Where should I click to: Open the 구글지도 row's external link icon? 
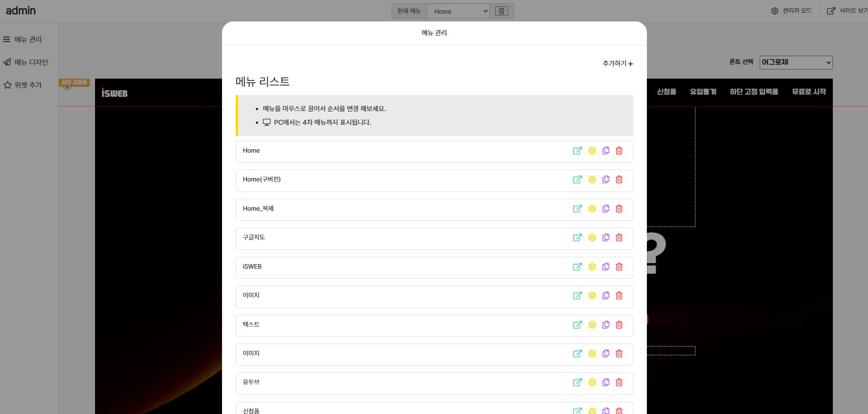click(577, 238)
